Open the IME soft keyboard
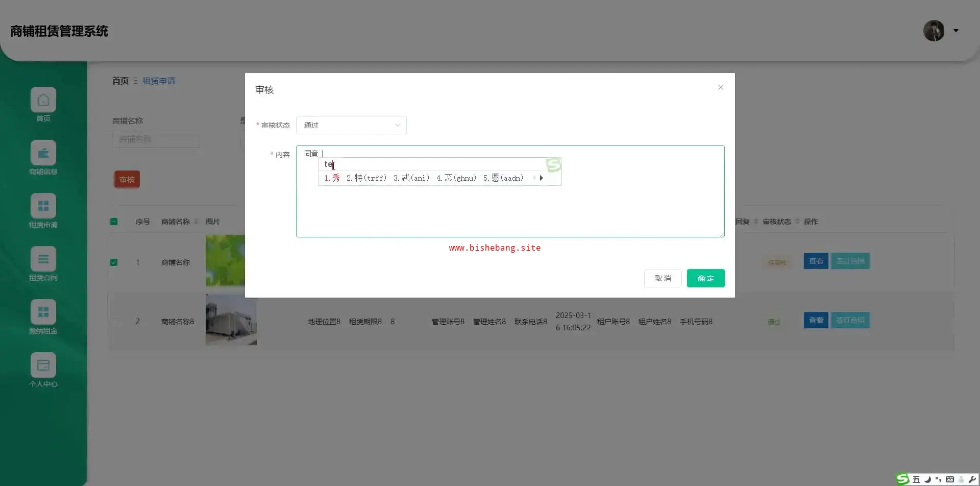Screen dimensions: 980x486 pos(950,479)
